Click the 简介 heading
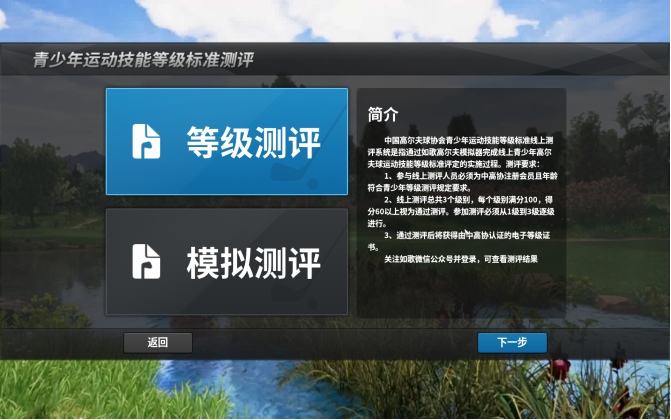671x420 pixels. coord(383,113)
